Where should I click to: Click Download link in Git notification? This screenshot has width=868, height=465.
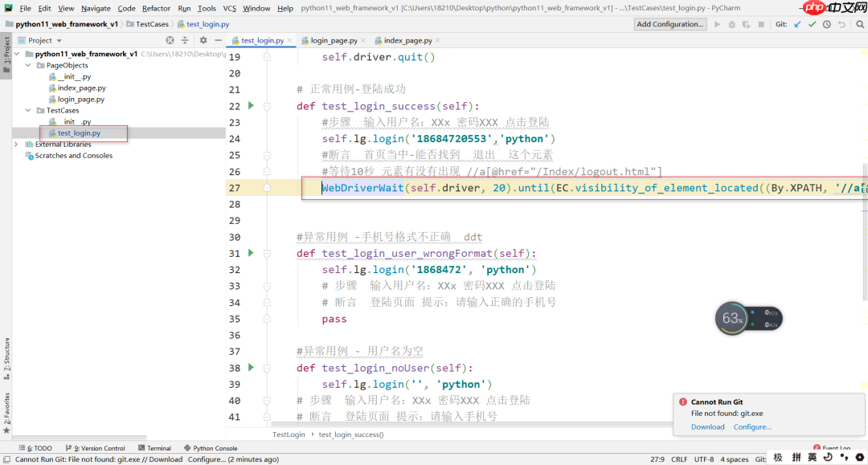point(707,426)
